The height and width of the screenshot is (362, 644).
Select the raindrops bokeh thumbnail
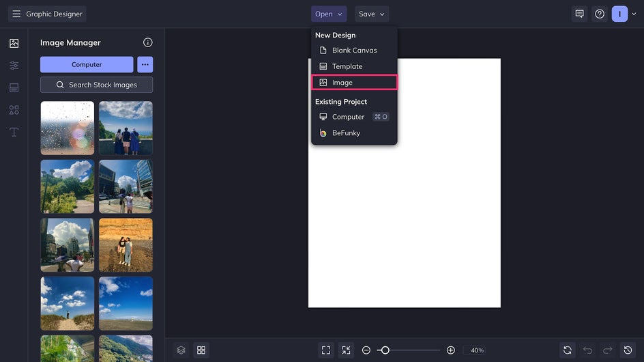tap(68, 128)
